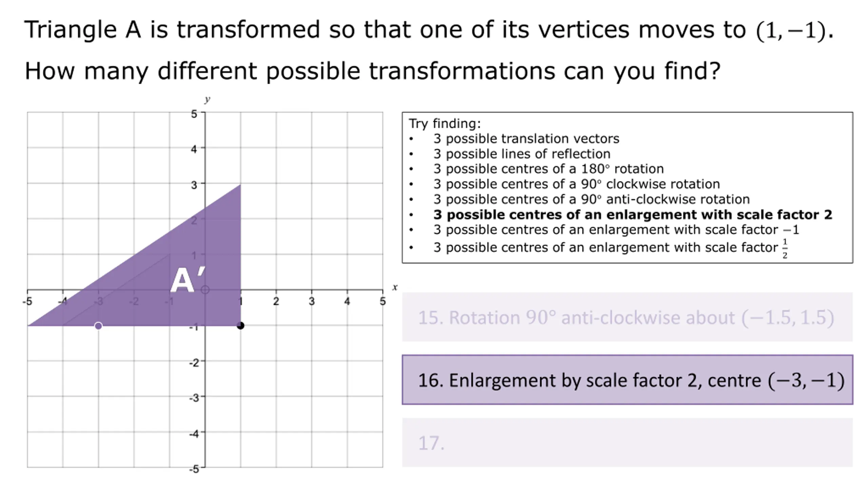Click the A′ label on the triangle
This screenshot has width=868, height=488.
click(x=188, y=280)
